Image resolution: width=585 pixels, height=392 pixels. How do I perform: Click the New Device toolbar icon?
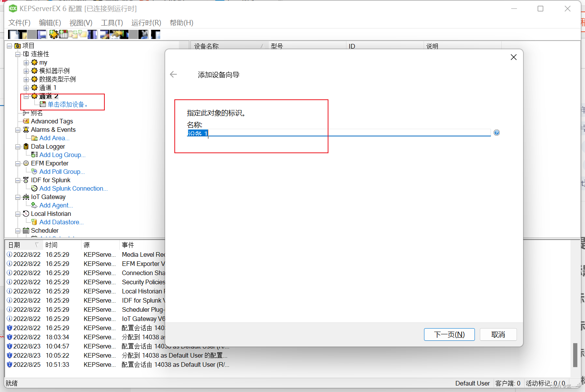pos(63,34)
